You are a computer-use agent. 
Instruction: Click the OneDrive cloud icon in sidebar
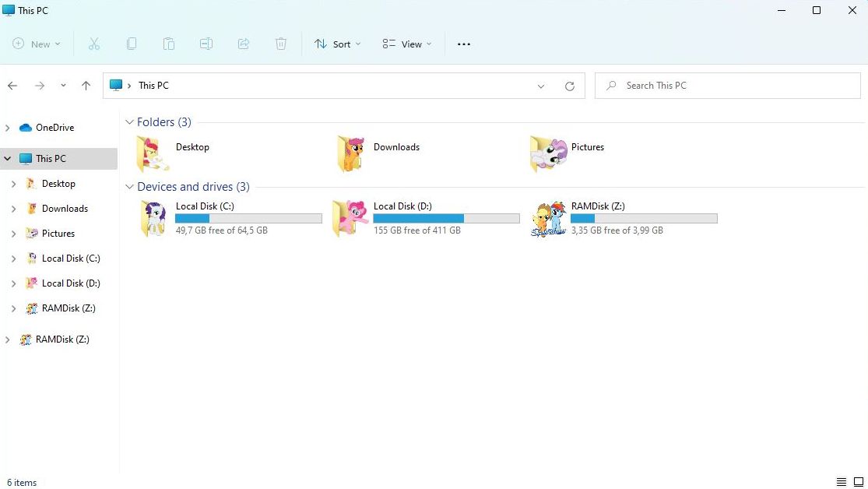(x=26, y=128)
